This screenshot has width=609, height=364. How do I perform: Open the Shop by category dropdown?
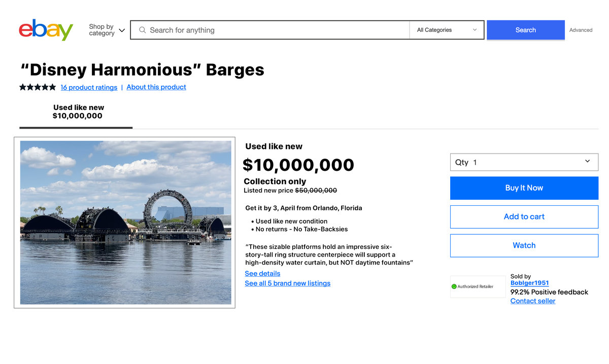[107, 30]
